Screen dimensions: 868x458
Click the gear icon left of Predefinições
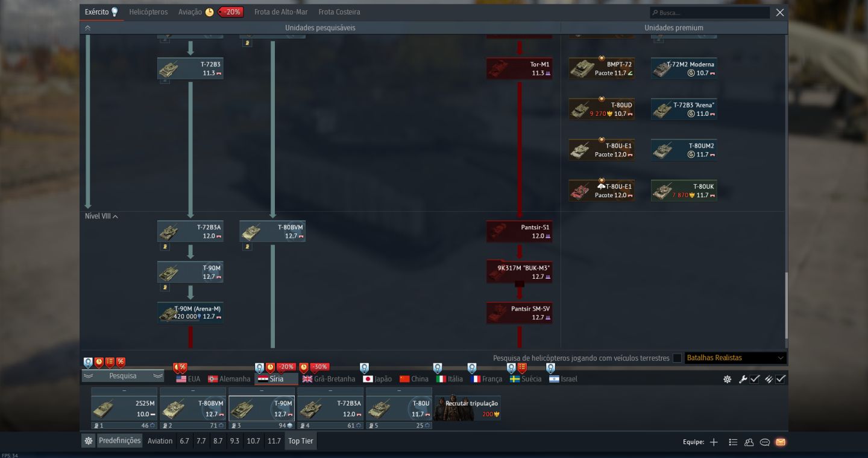tap(89, 441)
